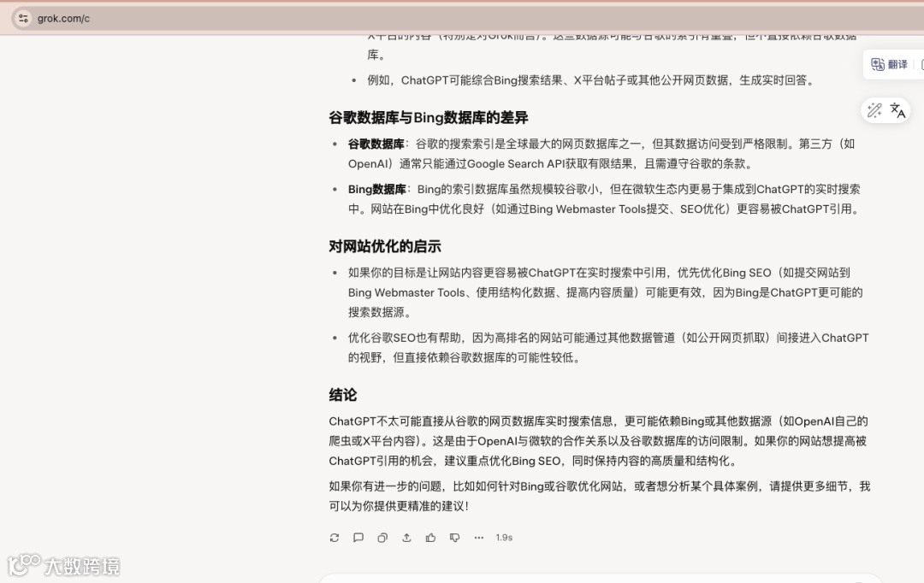This screenshot has height=583, width=924.
Task: Click the 1.9s response time label
Action: [x=504, y=538]
